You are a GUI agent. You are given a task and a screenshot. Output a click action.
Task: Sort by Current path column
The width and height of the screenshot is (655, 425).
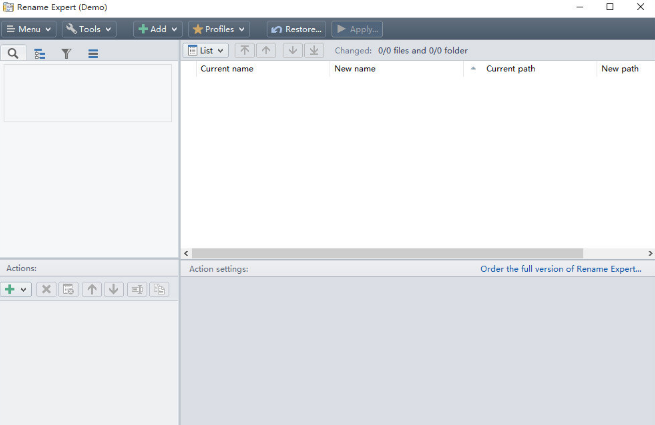[x=530, y=69]
